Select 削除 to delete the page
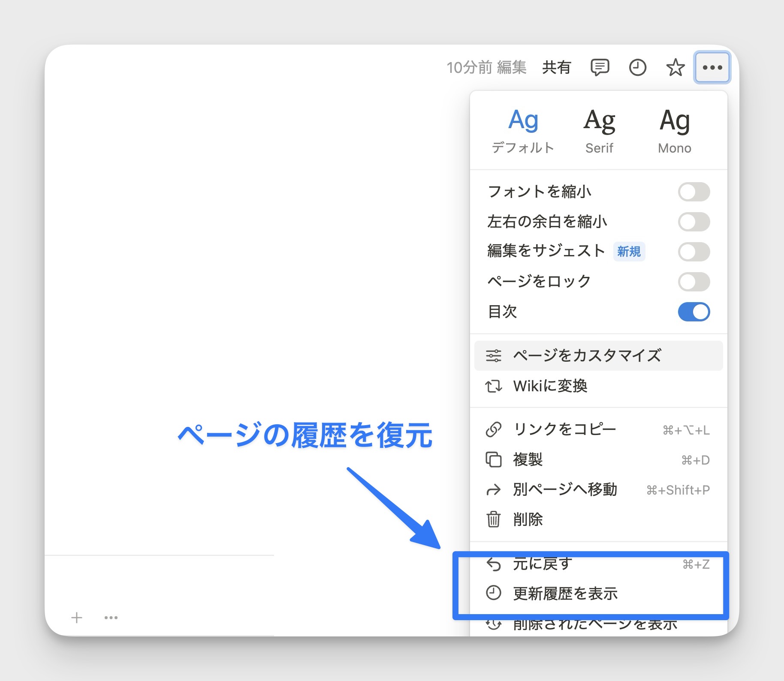 pos(598,519)
